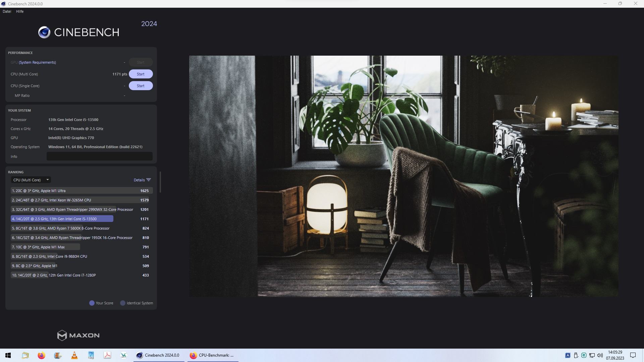The height and width of the screenshot is (362, 644).
Task: Click the Maxon logo at bottom
Action: [x=78, y=335]
